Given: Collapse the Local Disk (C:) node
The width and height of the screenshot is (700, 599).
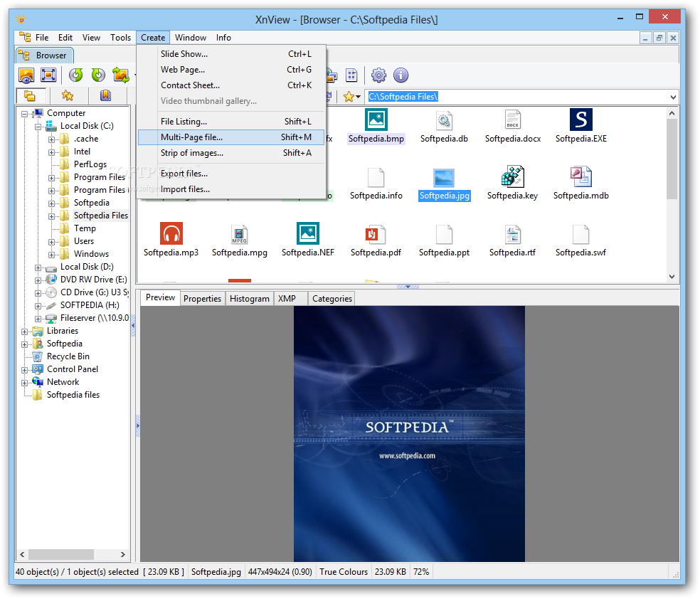Looking at the screenshot, I should pos(38,127).
